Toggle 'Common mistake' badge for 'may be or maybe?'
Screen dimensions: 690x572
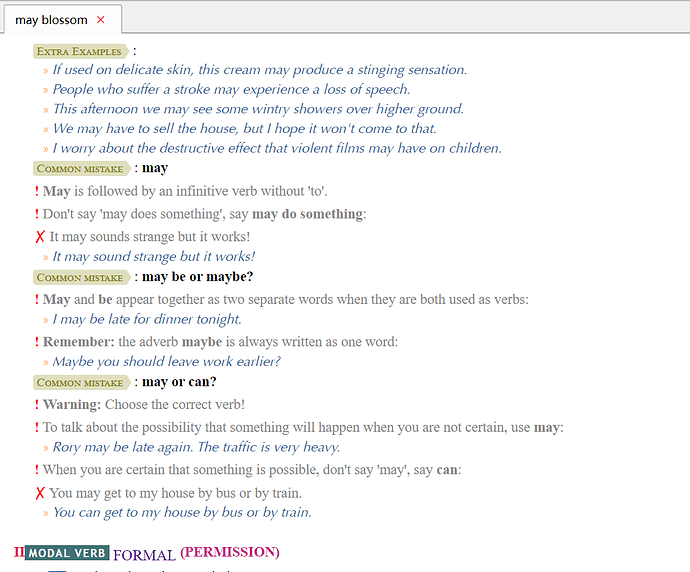81,277
